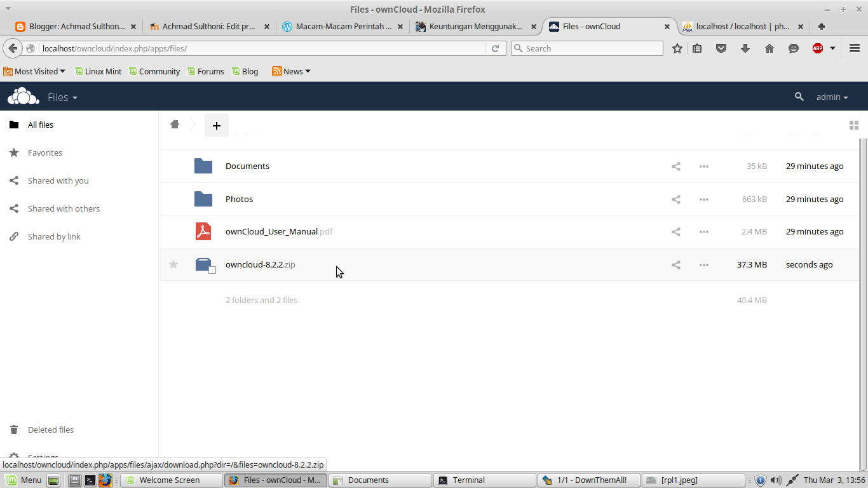This screenshot has width=868, height=488.
Task: Click the URL address bar
Action: (262, 48)
